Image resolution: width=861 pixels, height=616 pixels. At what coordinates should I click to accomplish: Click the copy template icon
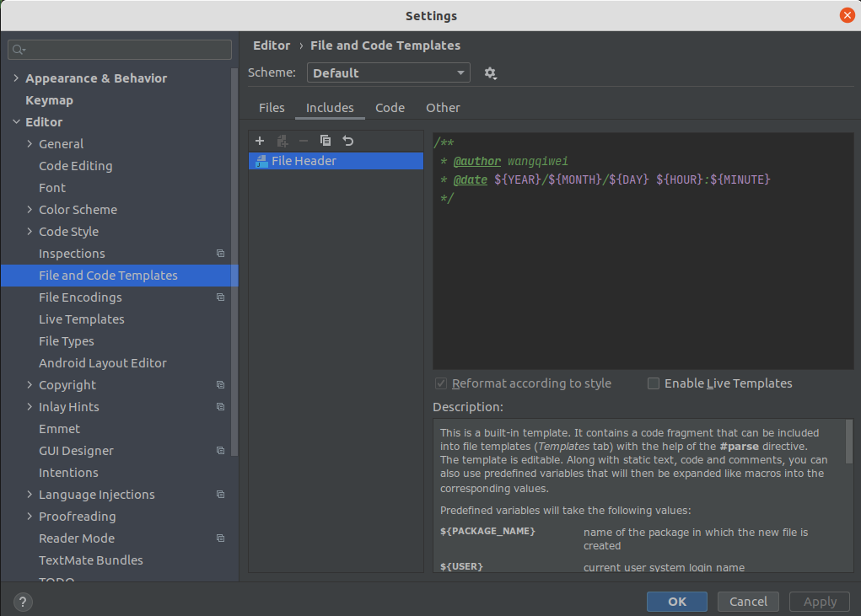[x=326, y=141]
